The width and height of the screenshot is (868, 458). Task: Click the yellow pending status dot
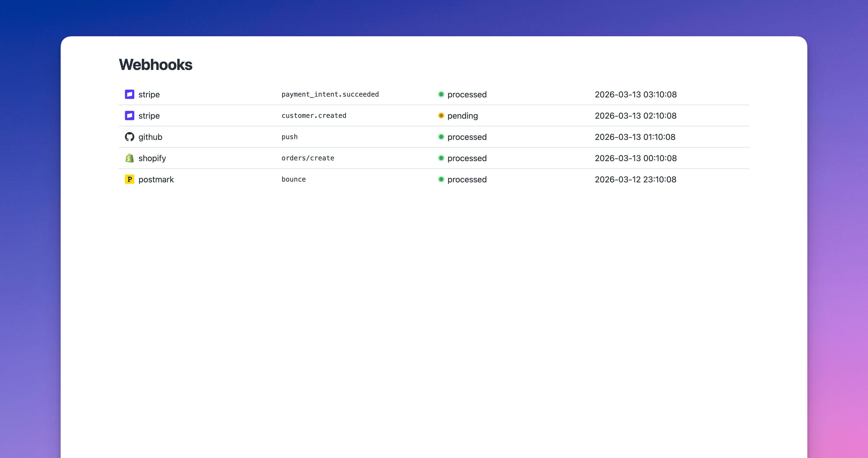(x=442, y=116)
